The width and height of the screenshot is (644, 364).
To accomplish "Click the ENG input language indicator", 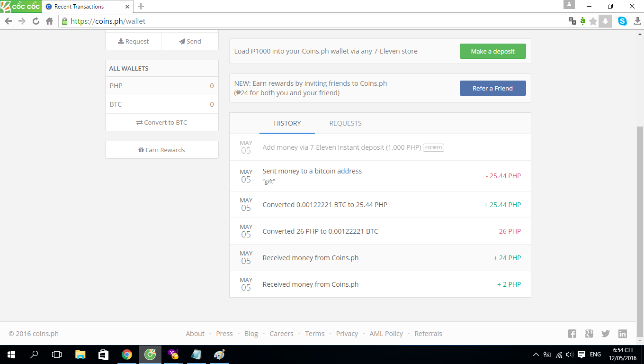I will coord(595,355).
